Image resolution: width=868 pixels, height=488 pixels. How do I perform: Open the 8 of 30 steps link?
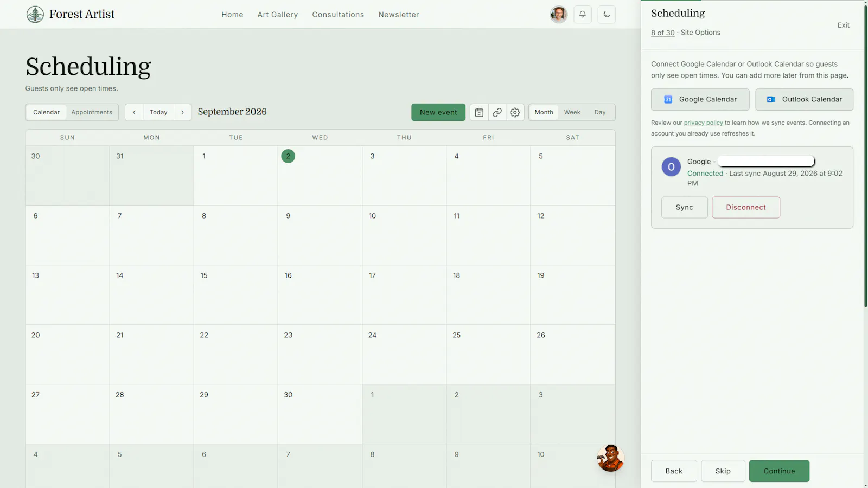click(x=663, y=33)
